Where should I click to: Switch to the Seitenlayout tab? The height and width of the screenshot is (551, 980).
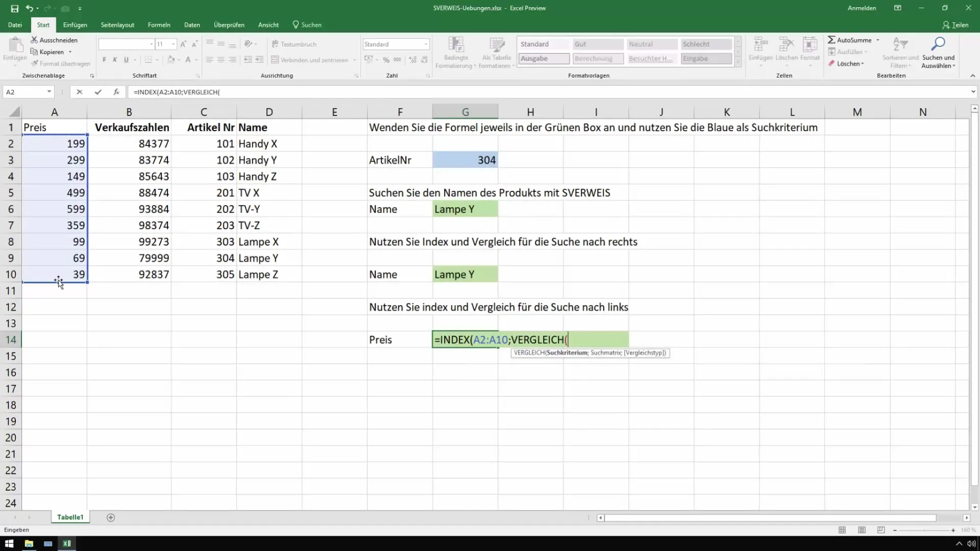pyautogui.click(x=117, y=24)
